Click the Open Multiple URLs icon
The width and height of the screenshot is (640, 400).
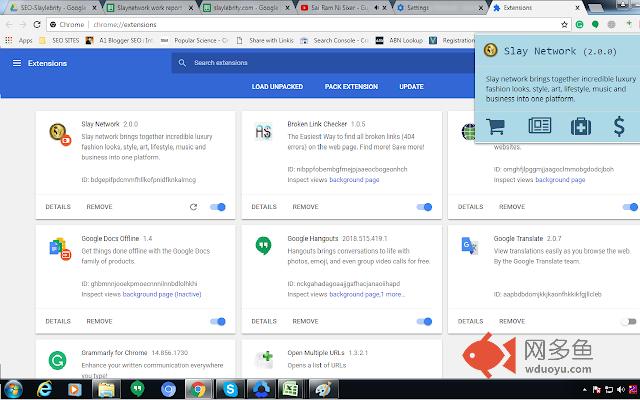[264, 360]
